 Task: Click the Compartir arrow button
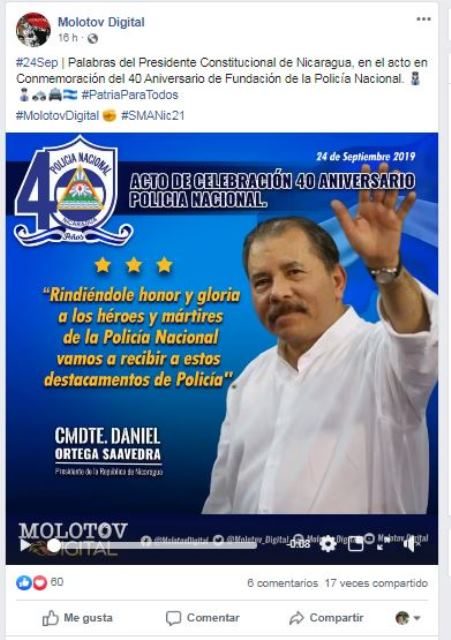(x=326, y=618)
